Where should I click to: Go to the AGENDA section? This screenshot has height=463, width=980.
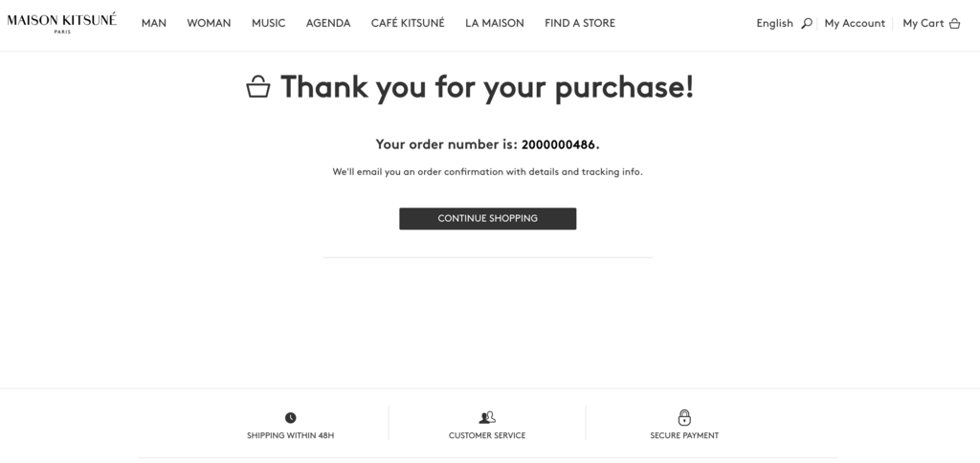click(x=328, y=23)
